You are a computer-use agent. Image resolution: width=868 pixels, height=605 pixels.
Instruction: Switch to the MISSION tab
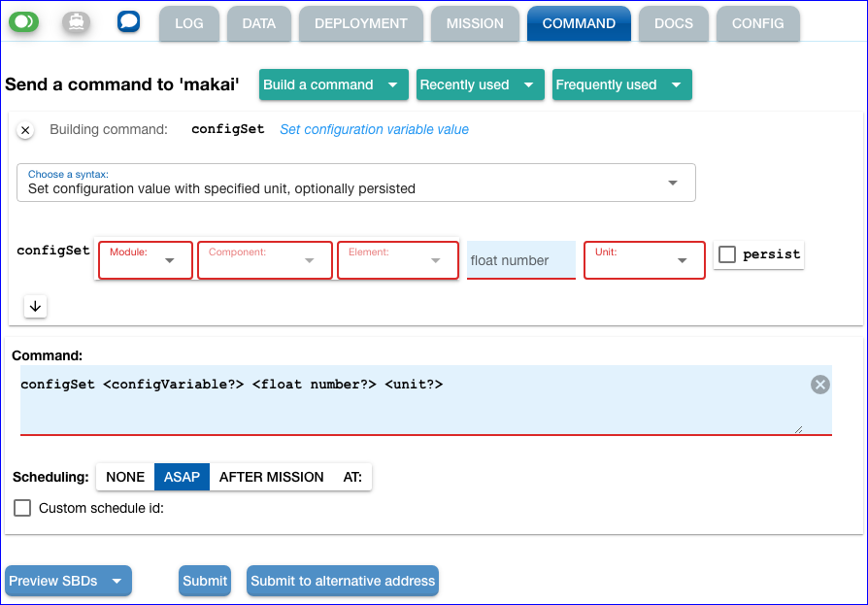coord(475,24)
